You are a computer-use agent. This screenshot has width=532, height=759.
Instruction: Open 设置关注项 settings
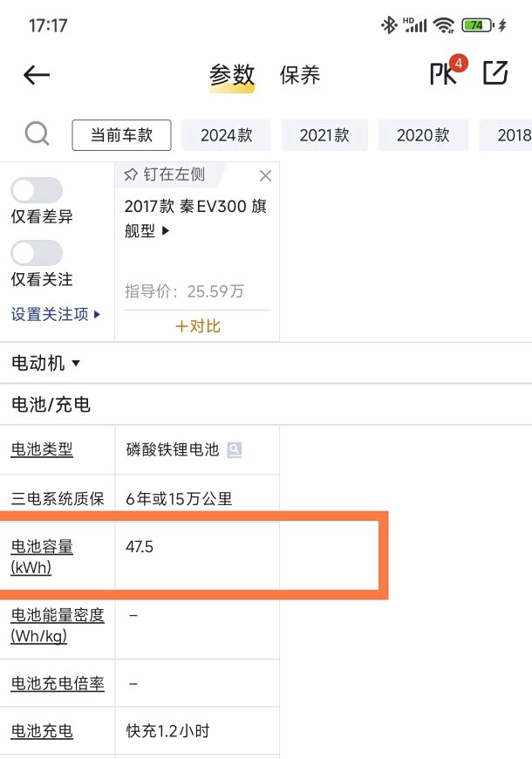pyautogui.click(x=56, y=314)
